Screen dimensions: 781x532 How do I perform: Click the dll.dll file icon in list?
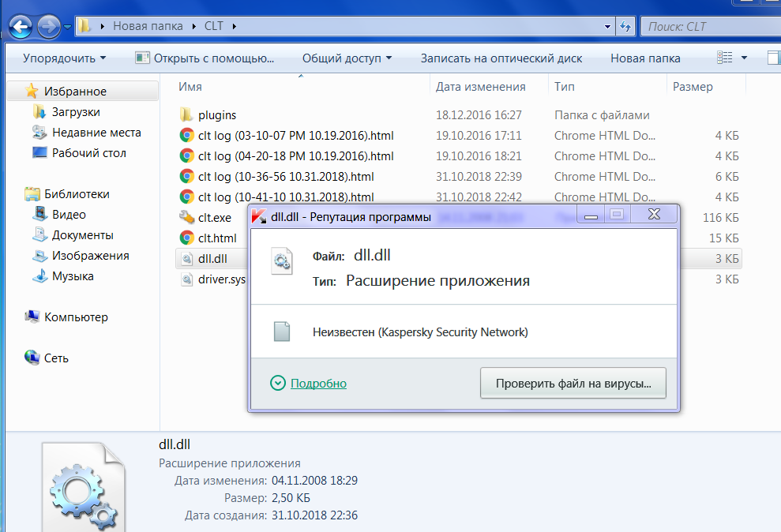click(187, 259)
